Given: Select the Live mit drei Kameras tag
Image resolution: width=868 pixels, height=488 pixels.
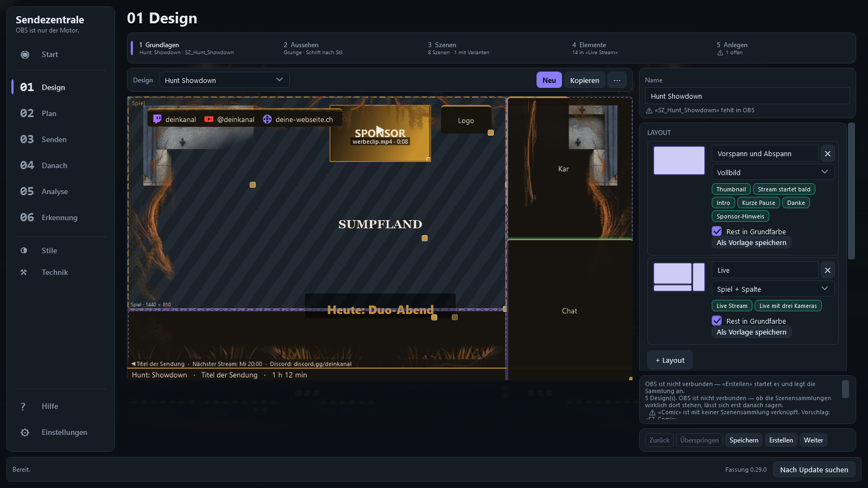Looking at the screenshot, I should [x=788, y=306].
